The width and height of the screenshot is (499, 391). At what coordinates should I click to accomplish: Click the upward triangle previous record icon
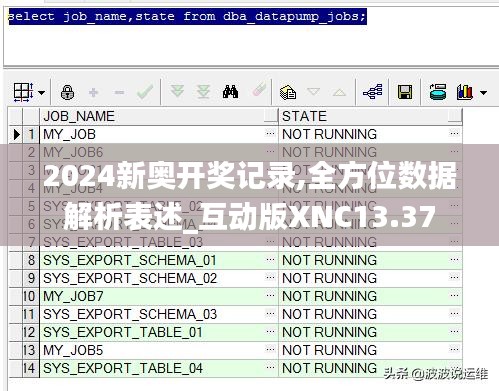click(x=339, y=92)
